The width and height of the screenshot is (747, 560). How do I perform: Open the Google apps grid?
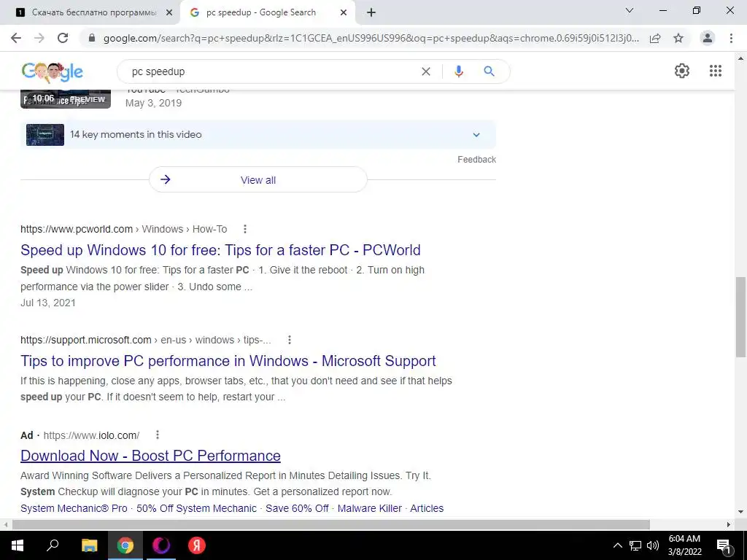tap(716, 71)
